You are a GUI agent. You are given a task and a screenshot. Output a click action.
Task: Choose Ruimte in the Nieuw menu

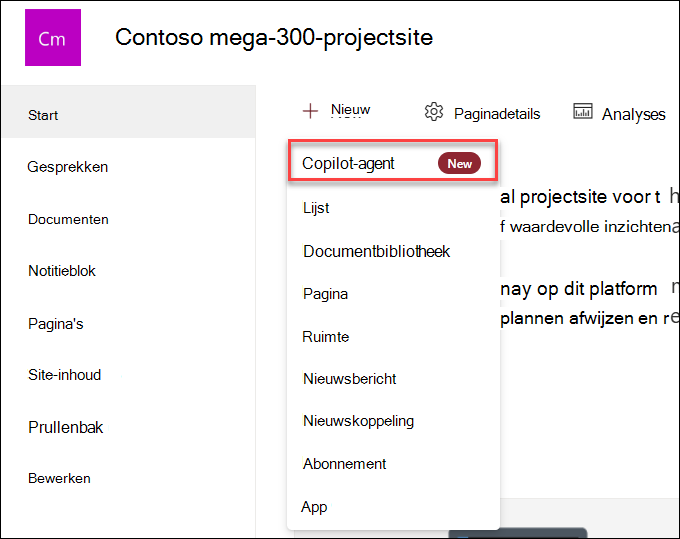325,337
